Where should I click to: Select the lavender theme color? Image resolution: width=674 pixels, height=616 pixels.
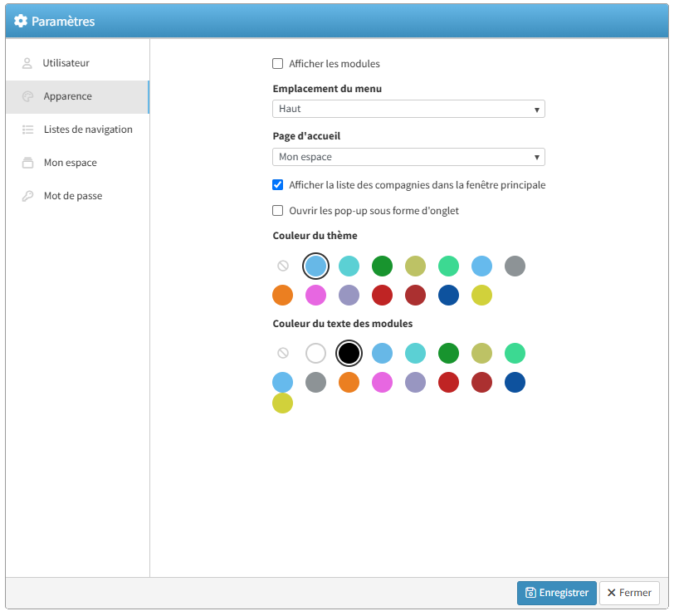[349, 296]
